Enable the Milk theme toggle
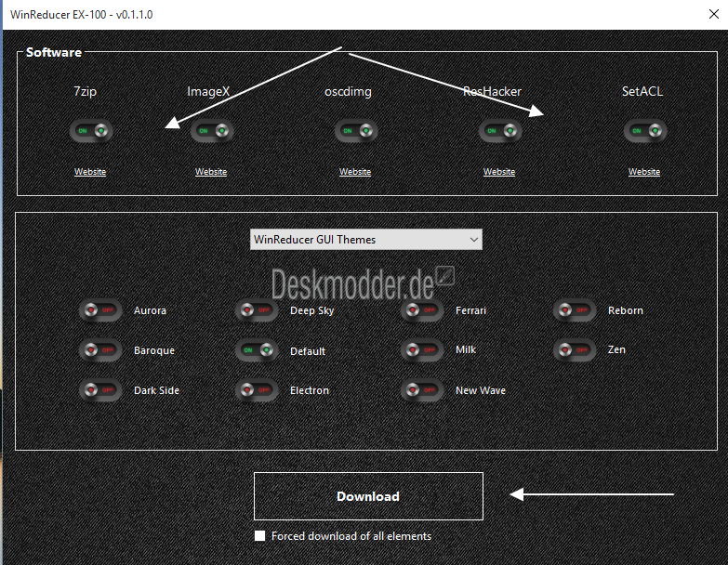This screenshot has height=565, width=728. (422, 349)
